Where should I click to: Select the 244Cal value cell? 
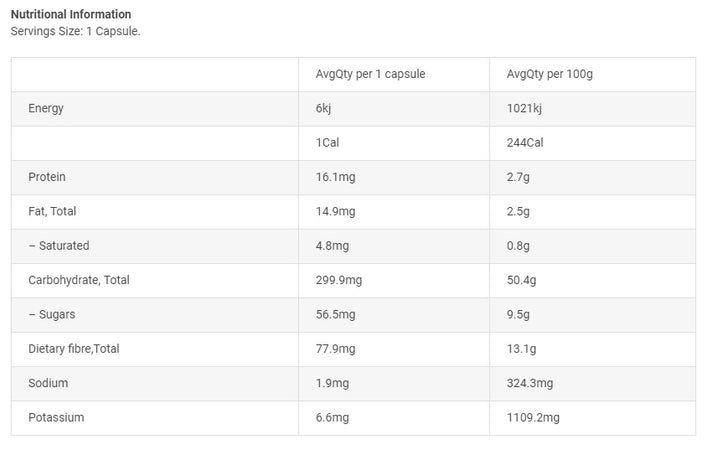point(525,142)
